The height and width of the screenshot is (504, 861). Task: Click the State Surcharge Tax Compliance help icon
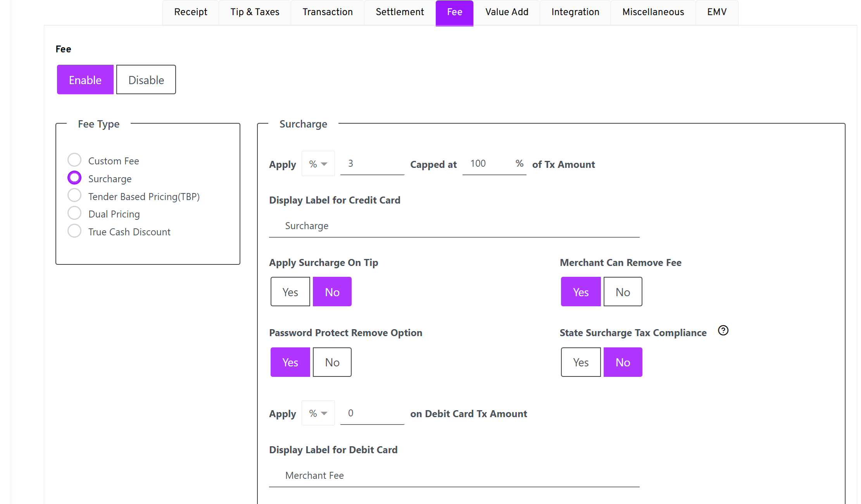tap(723, 330)
